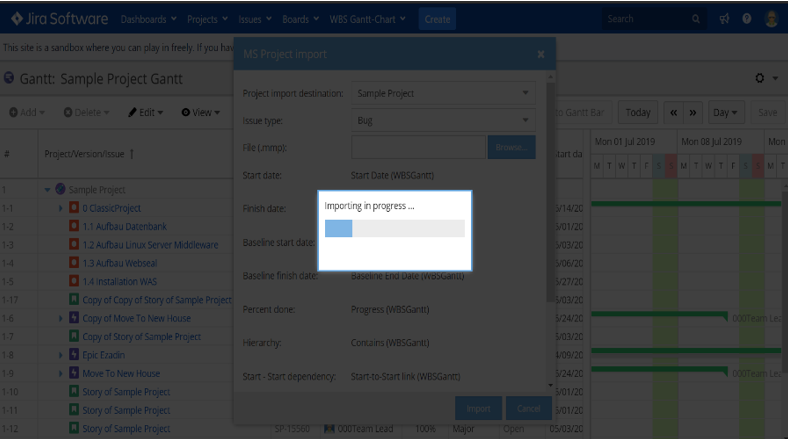Image resolution: width=788 pixels, height=439 pixels.
Task: Collapse the Sample Project tree row
Action: click(47, 190)
